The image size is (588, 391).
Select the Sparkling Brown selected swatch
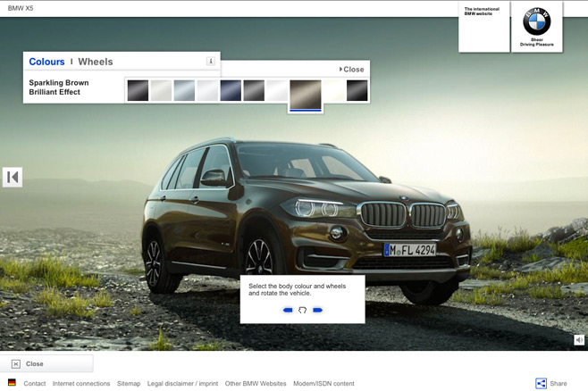tap(306, 95)
